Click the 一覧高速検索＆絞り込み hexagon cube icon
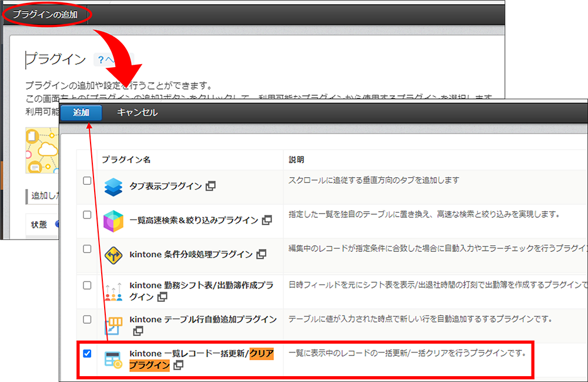 pos(113,221)
